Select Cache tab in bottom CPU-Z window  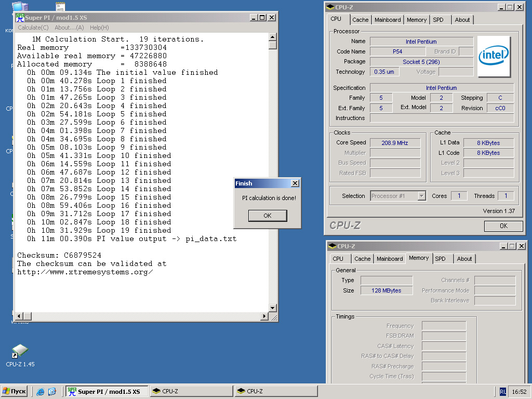pos(362,259)
